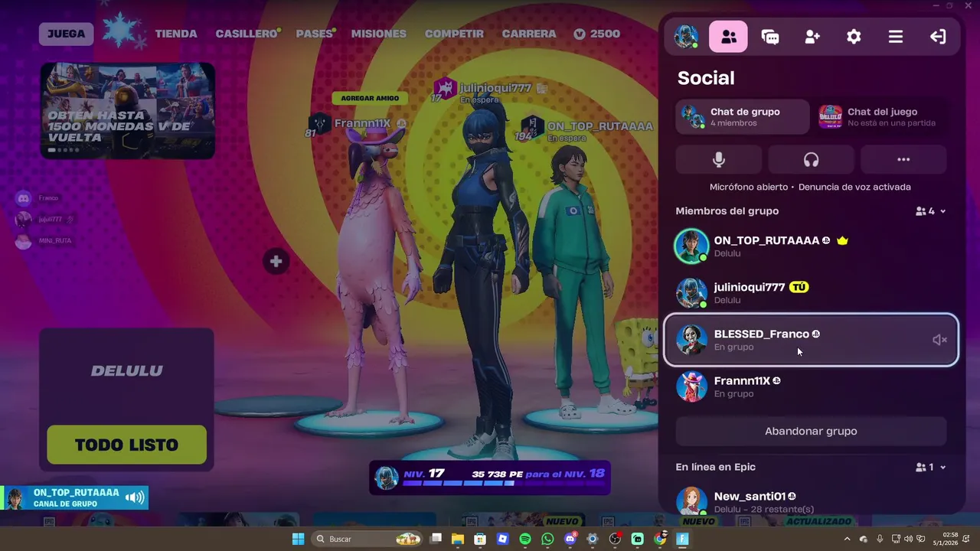Open the 1500 monedas V promo banner
Screen dimensions: 980x551
[127, 110]
